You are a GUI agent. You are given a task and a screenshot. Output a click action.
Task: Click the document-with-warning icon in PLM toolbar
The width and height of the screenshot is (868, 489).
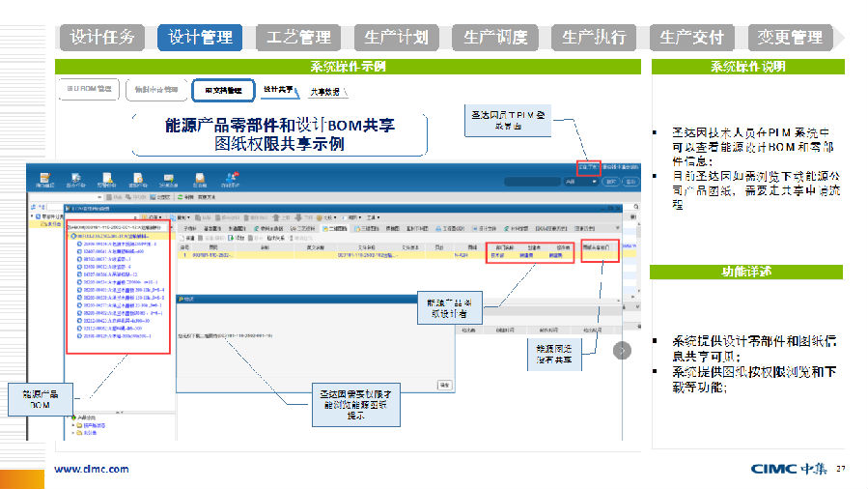(x=107, y=179)
